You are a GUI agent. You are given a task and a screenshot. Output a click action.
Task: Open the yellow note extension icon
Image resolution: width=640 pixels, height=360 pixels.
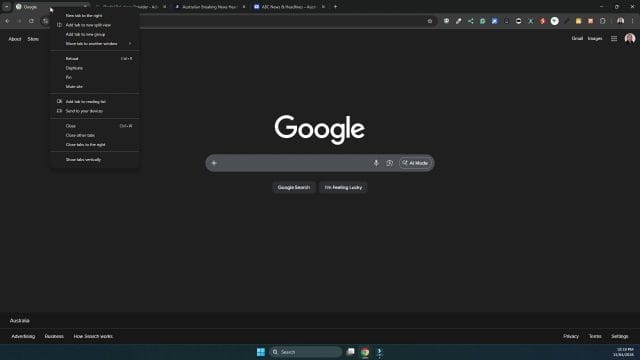[578, 21]
